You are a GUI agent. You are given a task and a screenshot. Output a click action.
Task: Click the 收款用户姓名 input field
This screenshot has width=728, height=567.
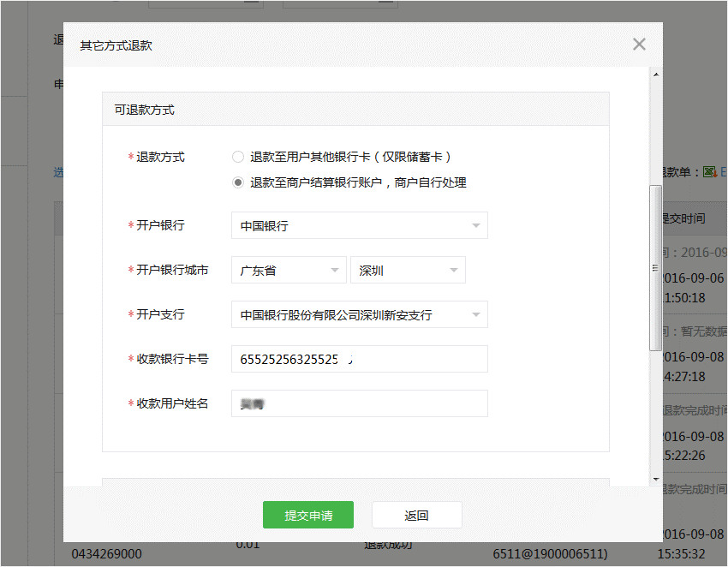[x=360, y=403]
